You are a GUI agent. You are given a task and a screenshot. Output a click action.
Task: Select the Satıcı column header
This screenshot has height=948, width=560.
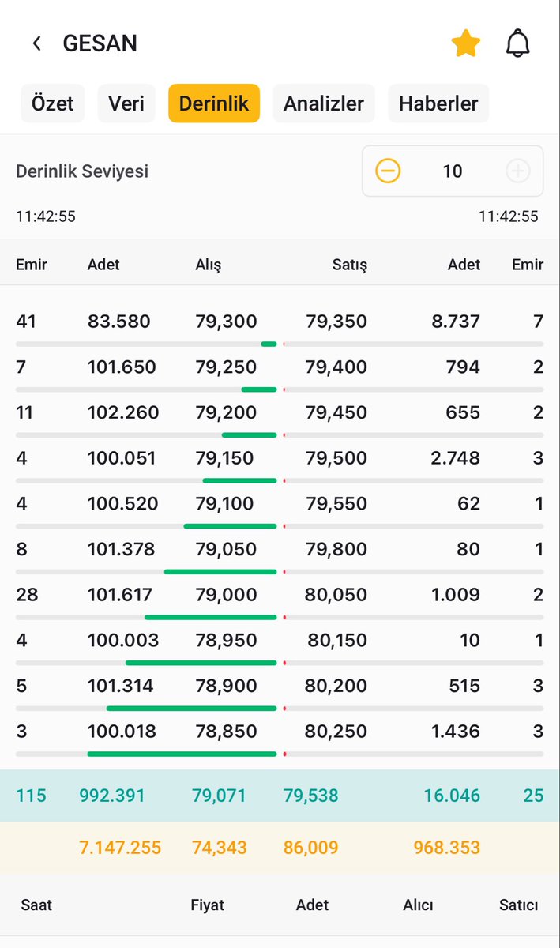pos(518,905)
